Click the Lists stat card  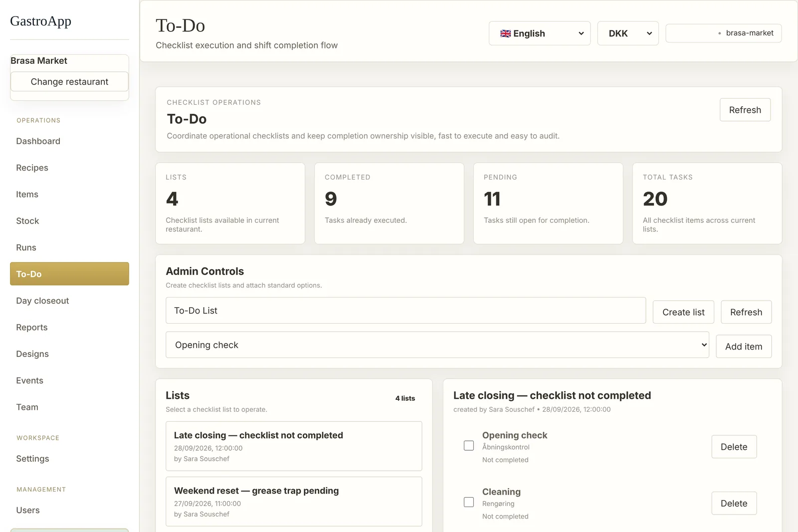click(230, 203)
